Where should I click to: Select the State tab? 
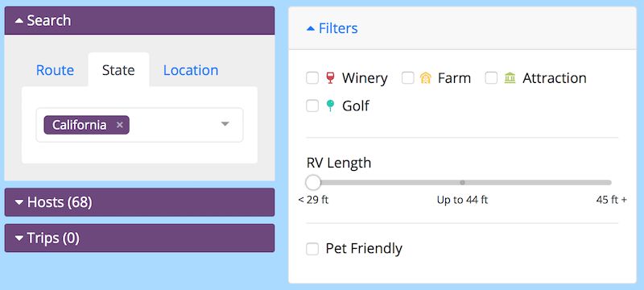point(118,70)
